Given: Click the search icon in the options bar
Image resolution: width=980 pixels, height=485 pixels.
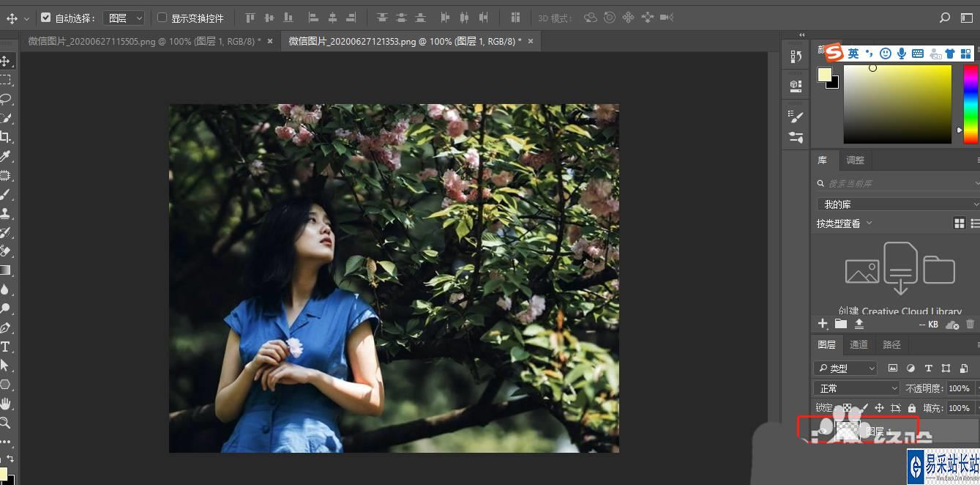Looking at the screenshot, I should (945, 18).
